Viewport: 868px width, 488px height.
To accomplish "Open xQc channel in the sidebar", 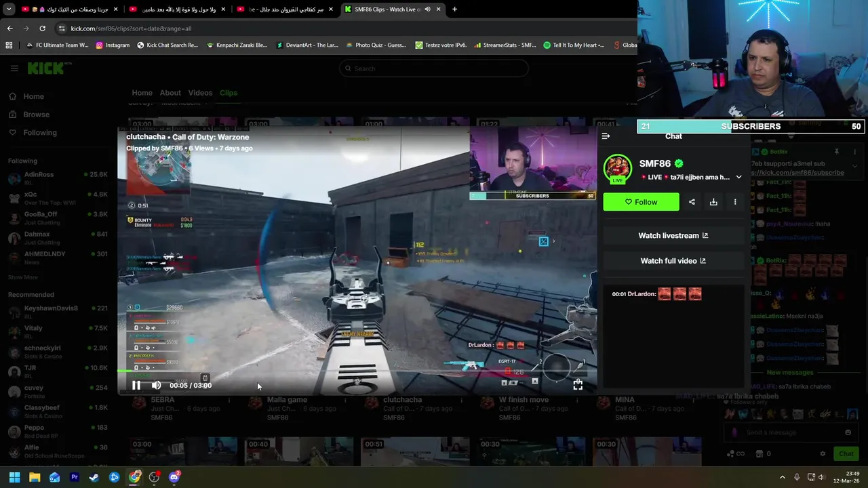I will 58,198.
